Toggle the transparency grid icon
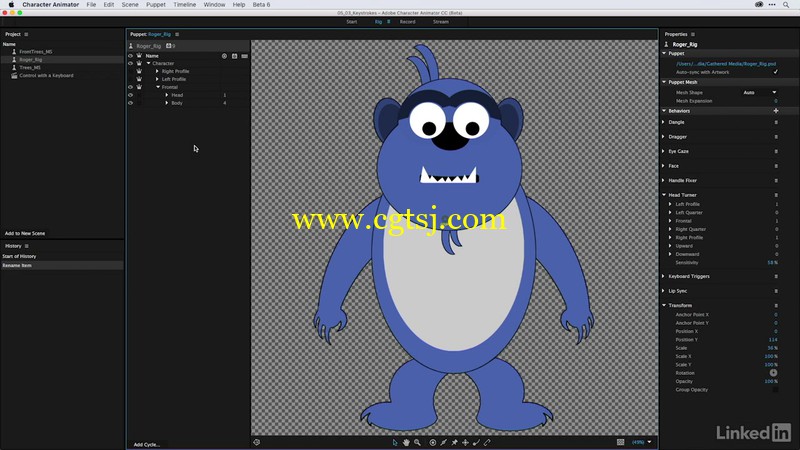 coord(620,442)
